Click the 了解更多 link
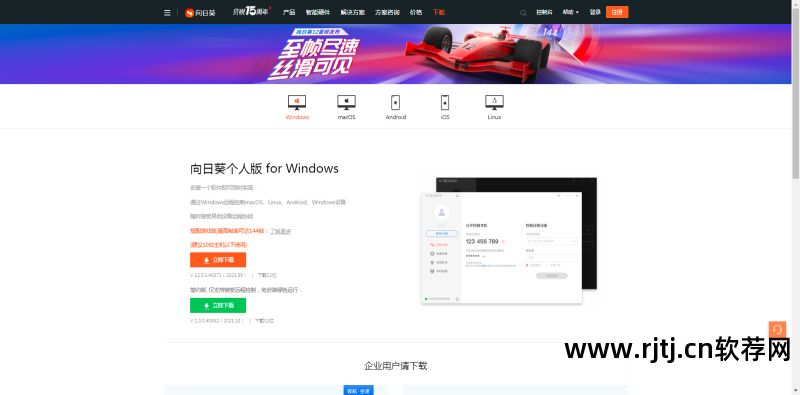This screenshot has height=395, width=800. point(280,231)
